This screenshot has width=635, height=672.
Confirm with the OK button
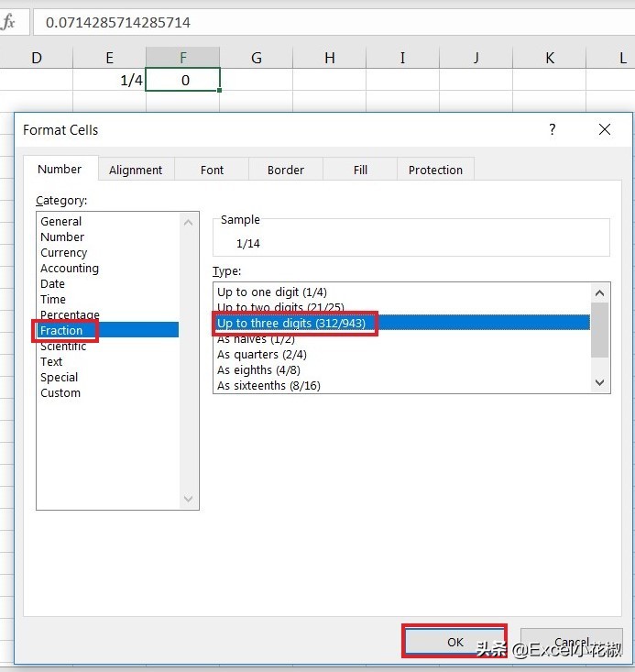[454, 642]
